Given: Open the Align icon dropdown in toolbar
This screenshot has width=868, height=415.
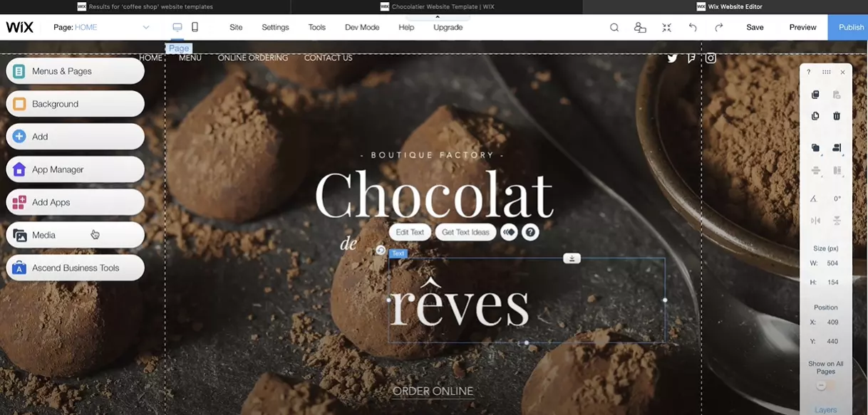Looking at the screenshot, I should (x=837, y=148).
